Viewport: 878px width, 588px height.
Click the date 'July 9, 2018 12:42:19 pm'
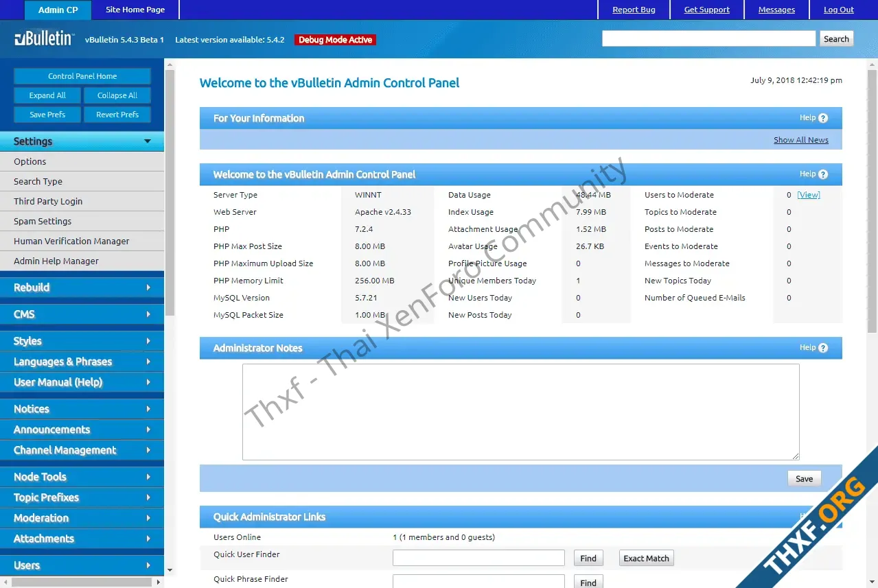(x=796, y=80)
